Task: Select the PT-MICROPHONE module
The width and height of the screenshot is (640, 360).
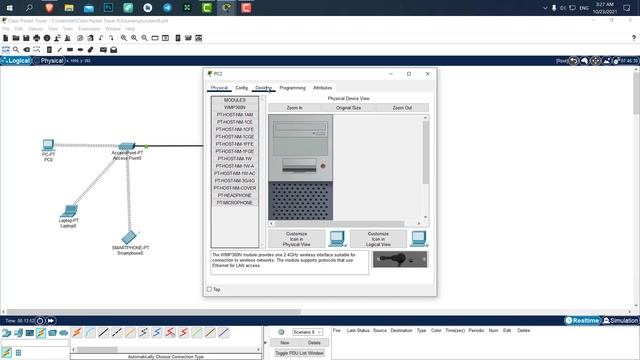Action: click(x=235, y=203)
